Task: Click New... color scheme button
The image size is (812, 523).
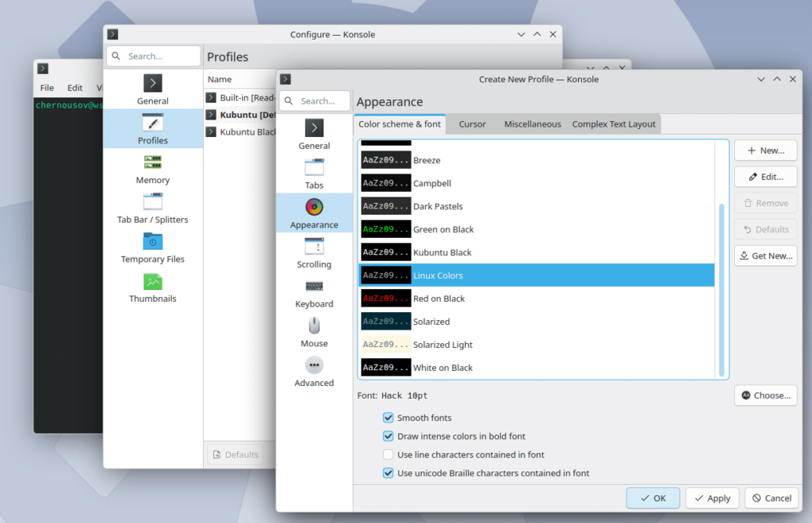Action: click(765, 151)
